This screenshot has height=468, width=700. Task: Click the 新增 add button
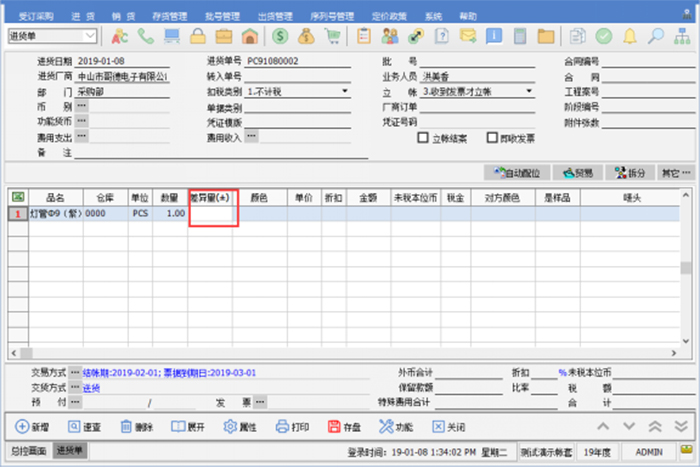tap(32, 426)
